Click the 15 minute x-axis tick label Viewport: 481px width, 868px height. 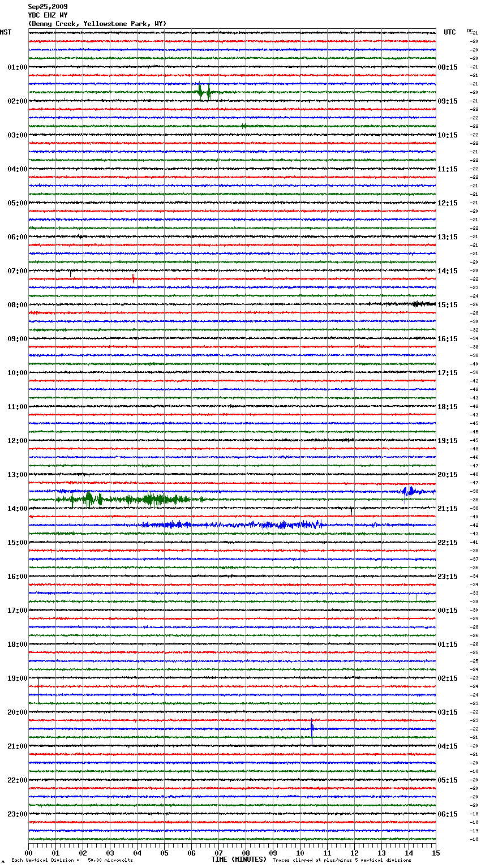(436, 853)
